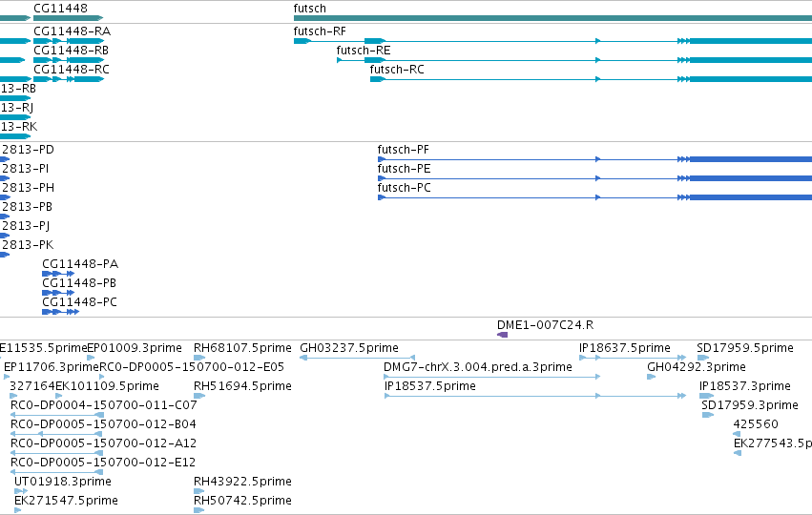Screen dimensions: 812x515
Task: Select the SD17959.3prime label
Action: (750, 405)
